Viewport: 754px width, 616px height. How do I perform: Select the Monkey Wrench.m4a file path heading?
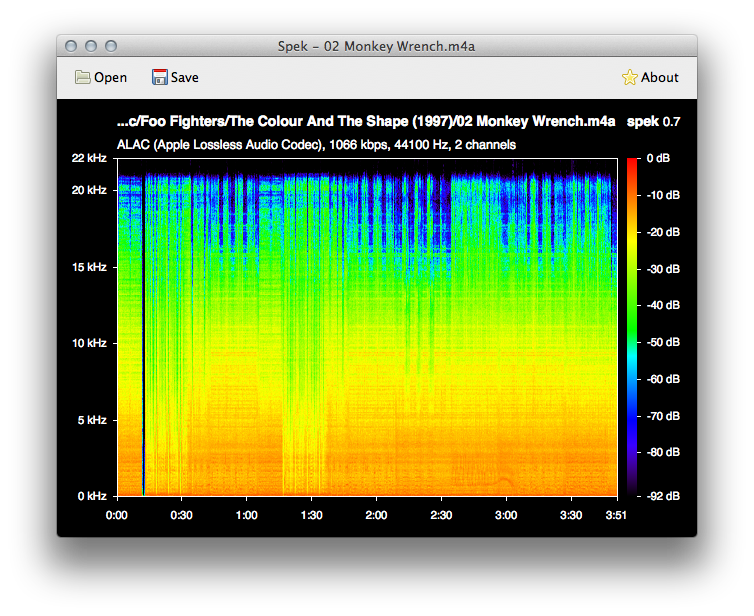365,122
